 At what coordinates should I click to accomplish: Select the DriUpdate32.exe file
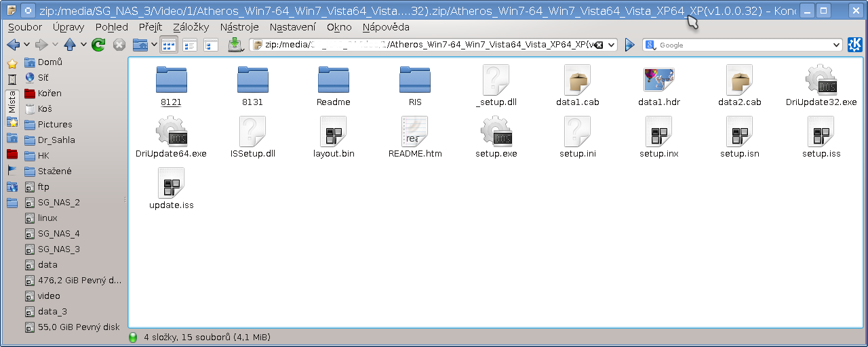coord(821,86)
